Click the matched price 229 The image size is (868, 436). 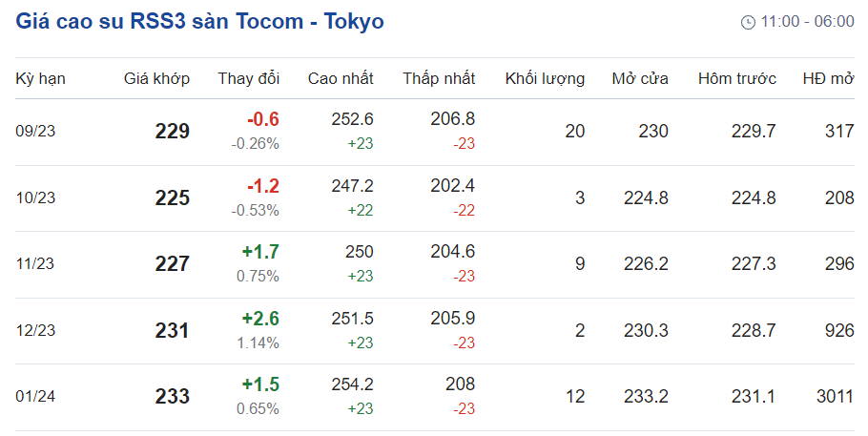[173, 132]
